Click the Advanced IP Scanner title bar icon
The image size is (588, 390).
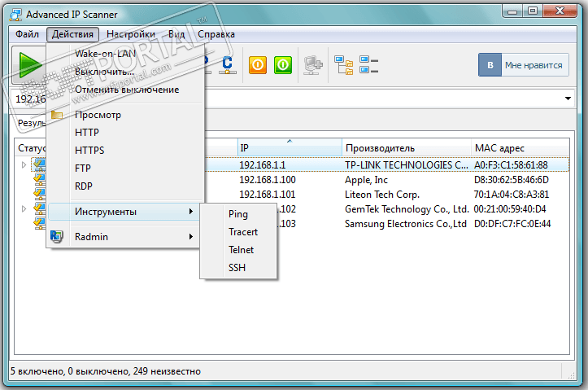(16, 15)
